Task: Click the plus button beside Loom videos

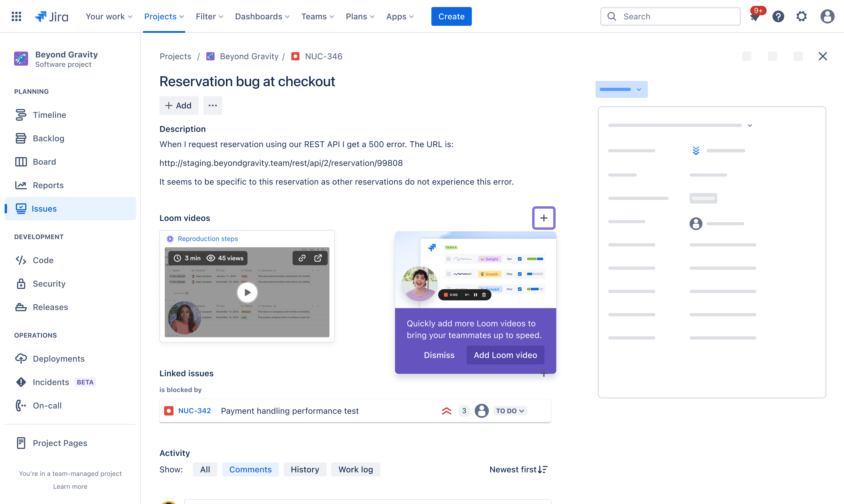Action: pos(543,218)
